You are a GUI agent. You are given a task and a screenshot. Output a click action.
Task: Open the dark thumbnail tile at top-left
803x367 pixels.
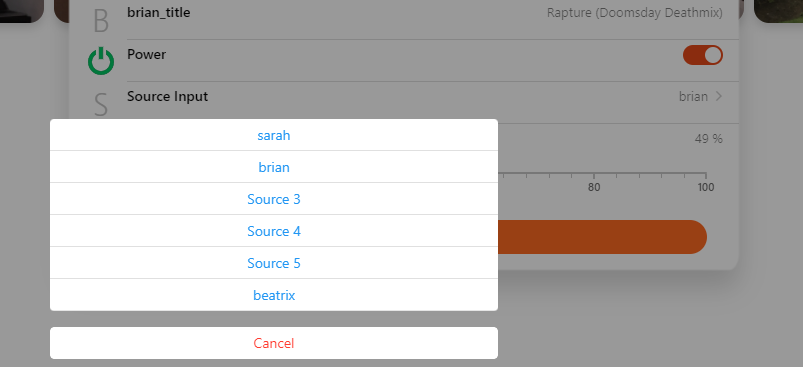click(x=22, y=10)
